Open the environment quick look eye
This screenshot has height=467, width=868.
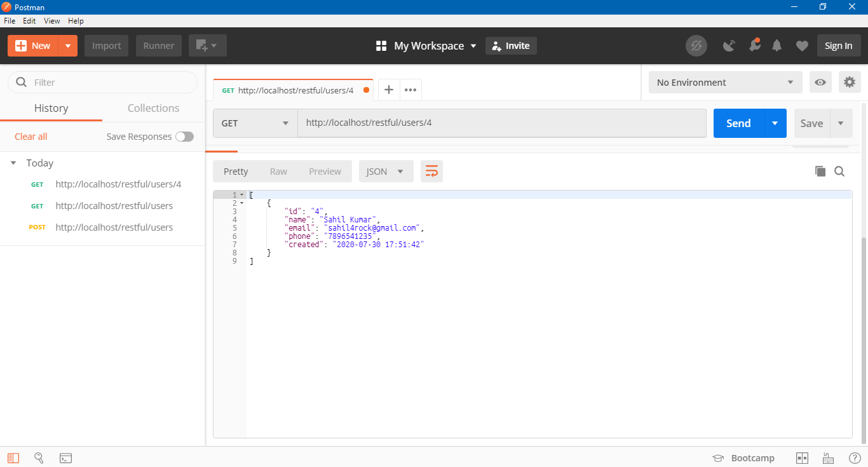(x=820, y=82)
